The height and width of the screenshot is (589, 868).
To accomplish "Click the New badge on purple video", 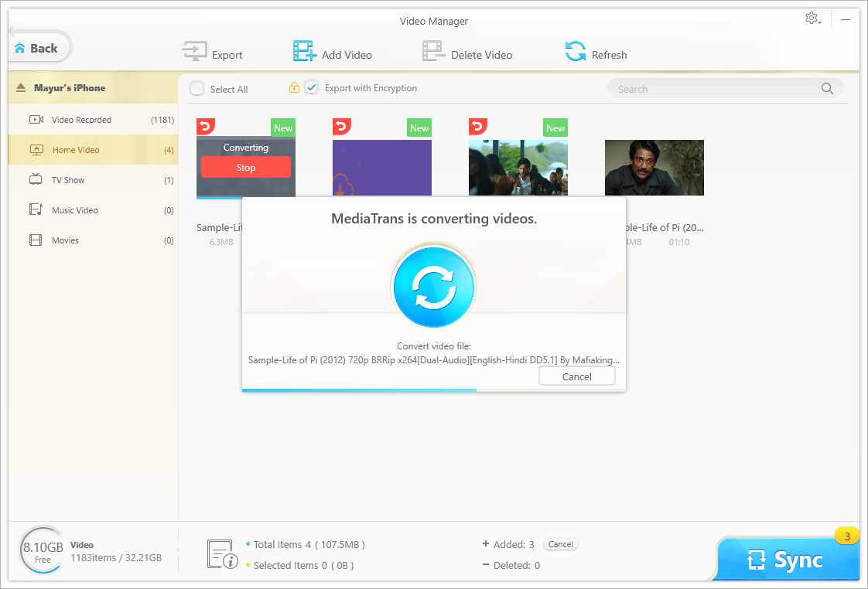I will click(x=419, y=128).
